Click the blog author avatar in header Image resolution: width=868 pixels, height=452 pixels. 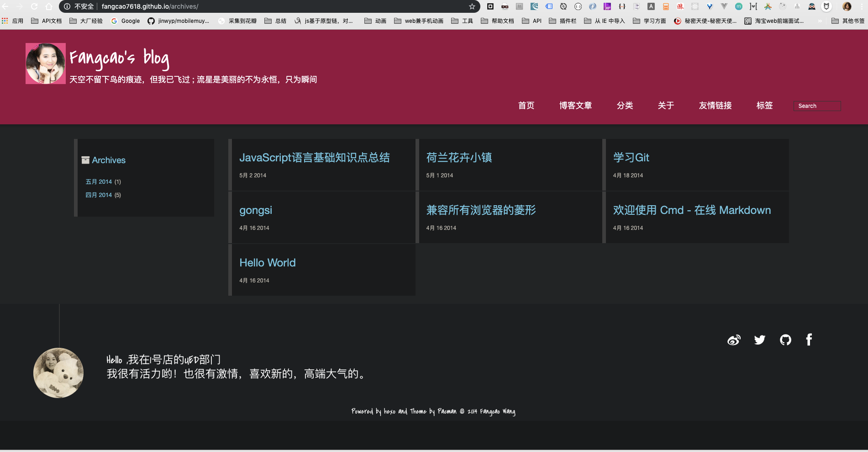(x=46, y=64)
